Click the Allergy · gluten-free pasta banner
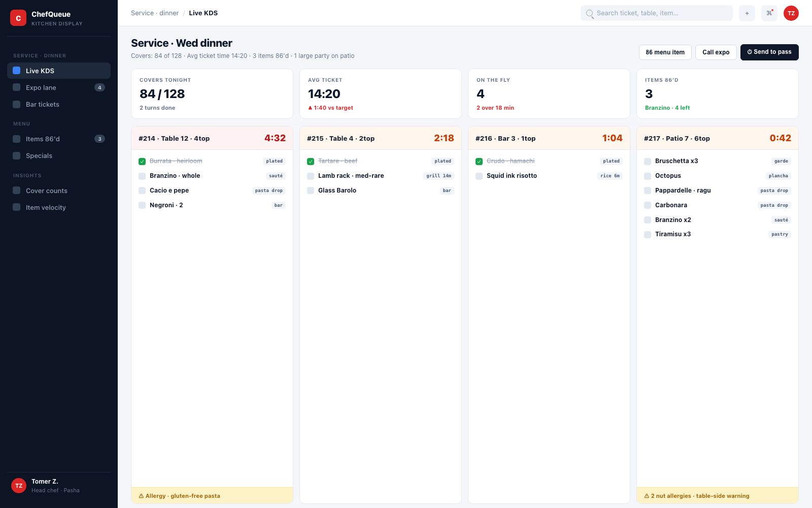 [212, 496]
